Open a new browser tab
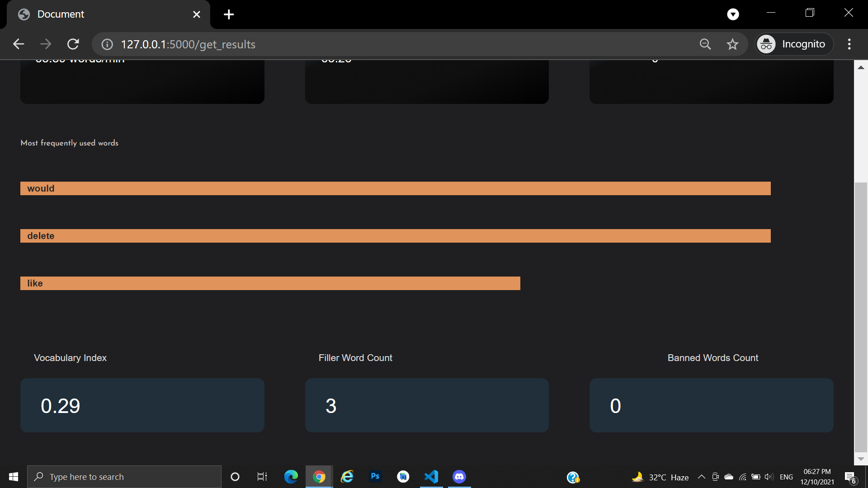 click(229, 14)
